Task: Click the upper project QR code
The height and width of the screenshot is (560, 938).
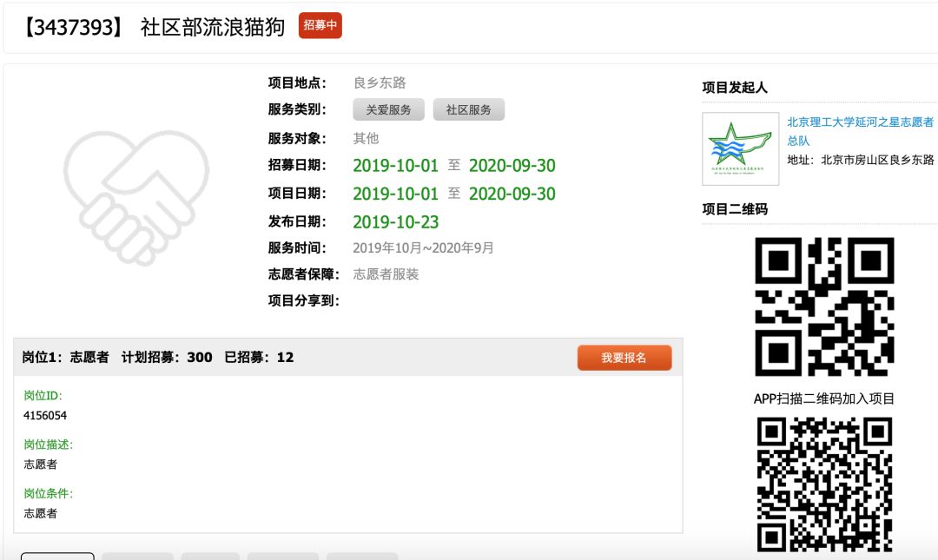Action: [x=824, y=306]
